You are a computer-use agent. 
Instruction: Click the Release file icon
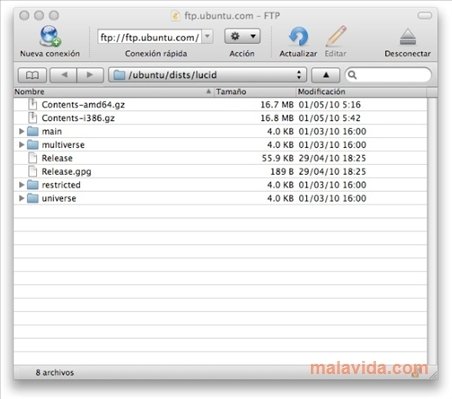33,158
